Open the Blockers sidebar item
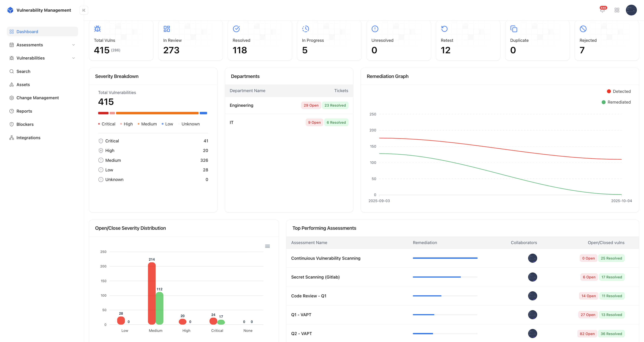The height and width of the screenshot is (342, 644). click(25, 124)
